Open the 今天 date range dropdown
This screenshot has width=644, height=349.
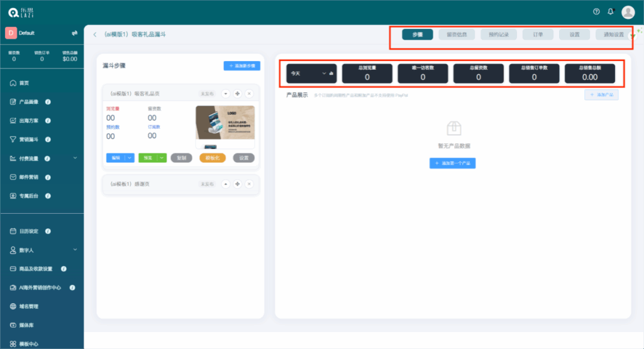pos(311,74)
